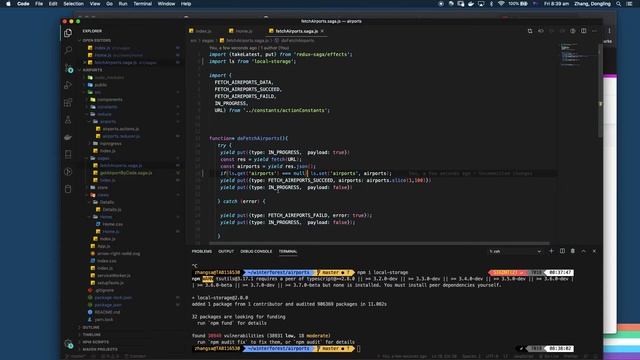Click the import ls from 'local-storage' line

[252, 61]
